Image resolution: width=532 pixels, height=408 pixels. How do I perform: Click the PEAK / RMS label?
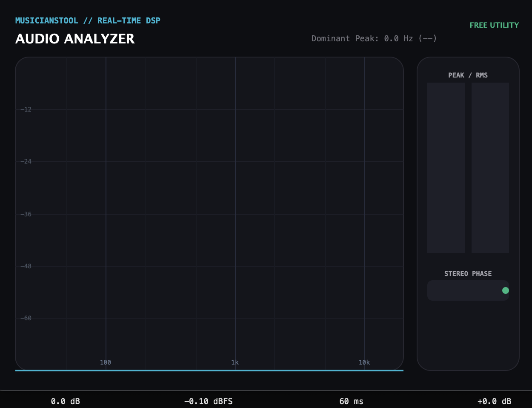(x=468, y=75)
